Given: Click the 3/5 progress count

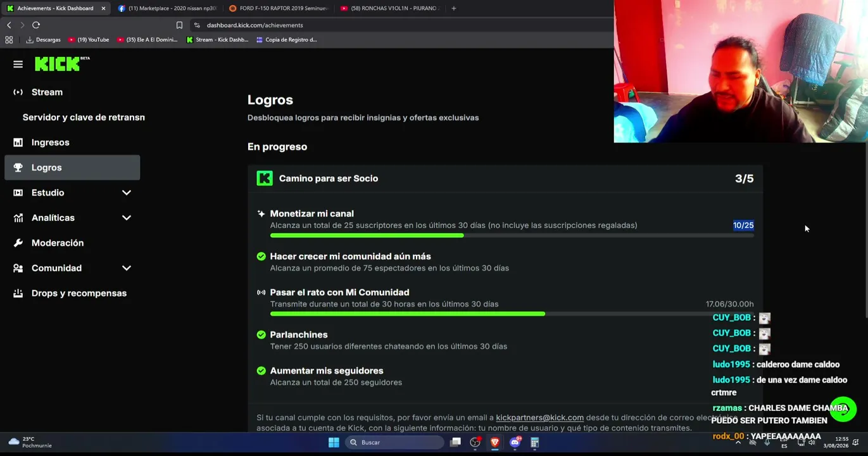Looking at the screenshot, I should [x=744, y=179].
